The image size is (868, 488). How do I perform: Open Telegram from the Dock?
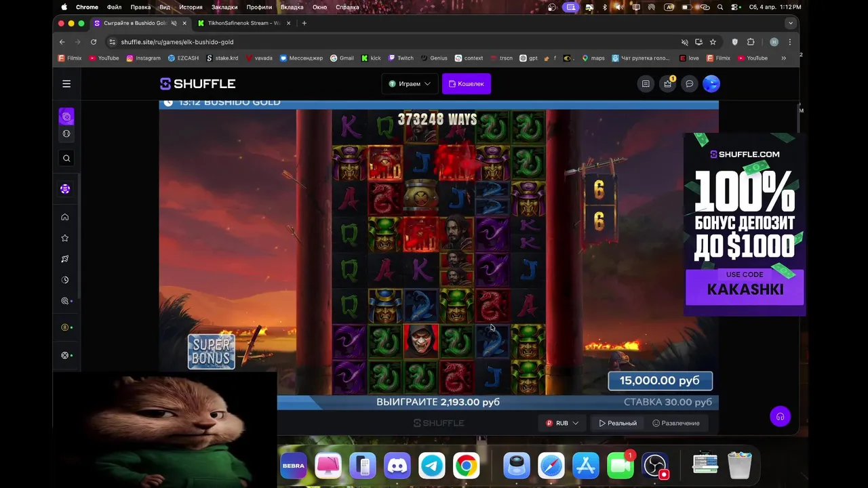click(x=431, y=466)
